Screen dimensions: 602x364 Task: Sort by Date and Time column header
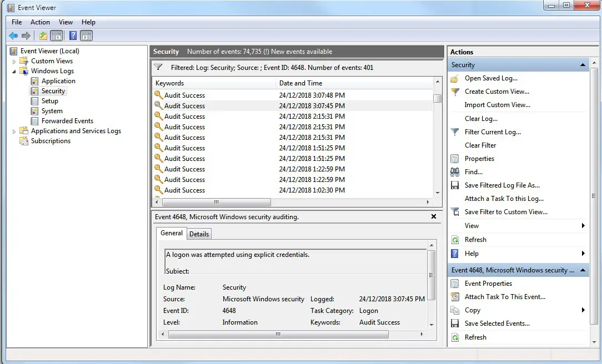pyautogui.click(x=354, y=83)
